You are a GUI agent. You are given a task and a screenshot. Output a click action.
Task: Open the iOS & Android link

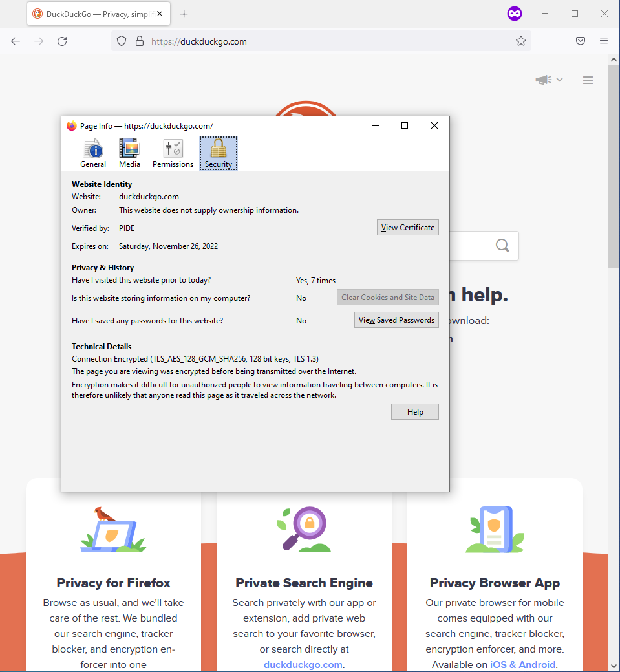pos(522,664)
